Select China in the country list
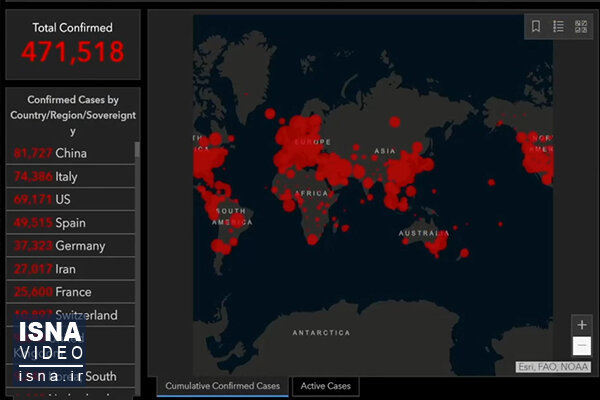 coord(71,153)
